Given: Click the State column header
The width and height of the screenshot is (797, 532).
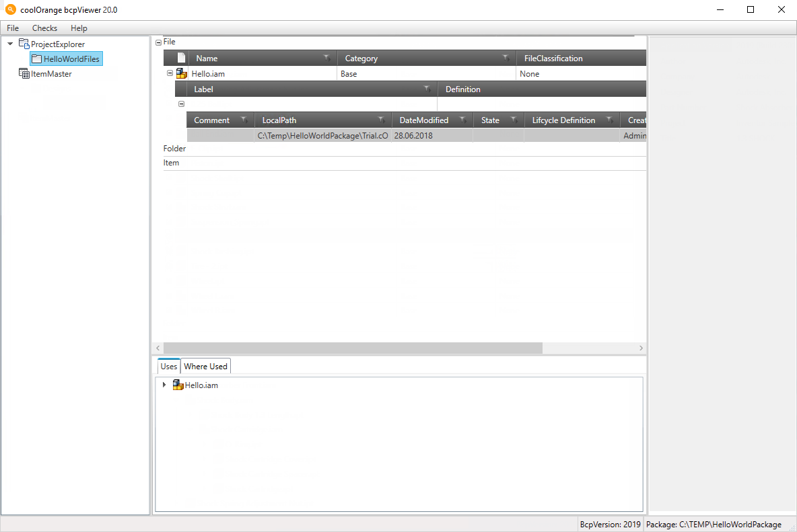Looking at the screenshot, I should coord(490,120).
